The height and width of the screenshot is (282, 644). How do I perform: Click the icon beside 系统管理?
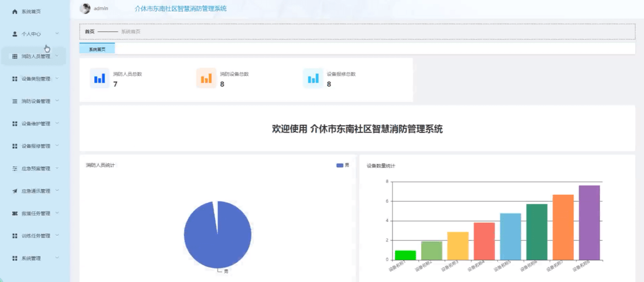(x=15, y=258)
